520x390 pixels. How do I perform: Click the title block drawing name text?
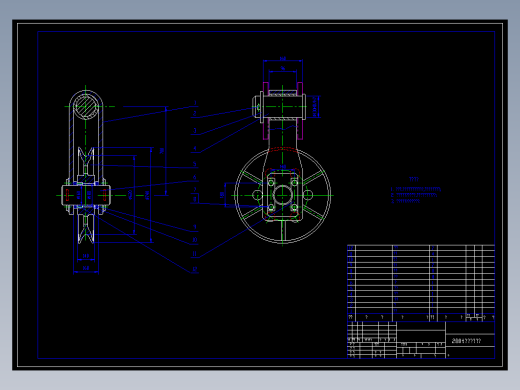tap(466, 341)
